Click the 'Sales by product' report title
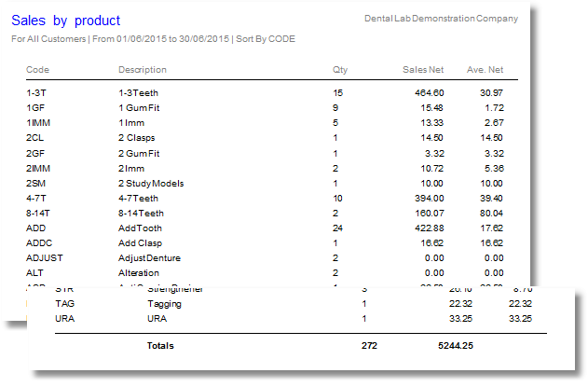Viewport: 588px width, 387px height. tap(65, 21)
